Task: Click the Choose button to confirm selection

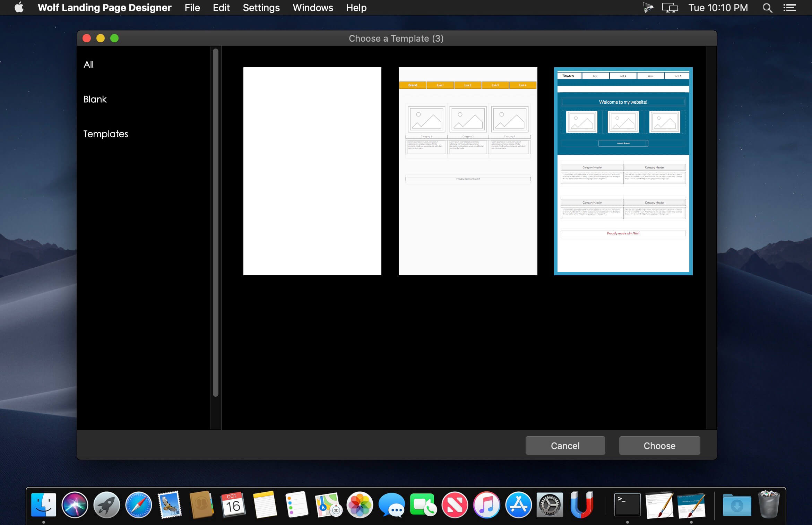Action: [x=660, y=445]
